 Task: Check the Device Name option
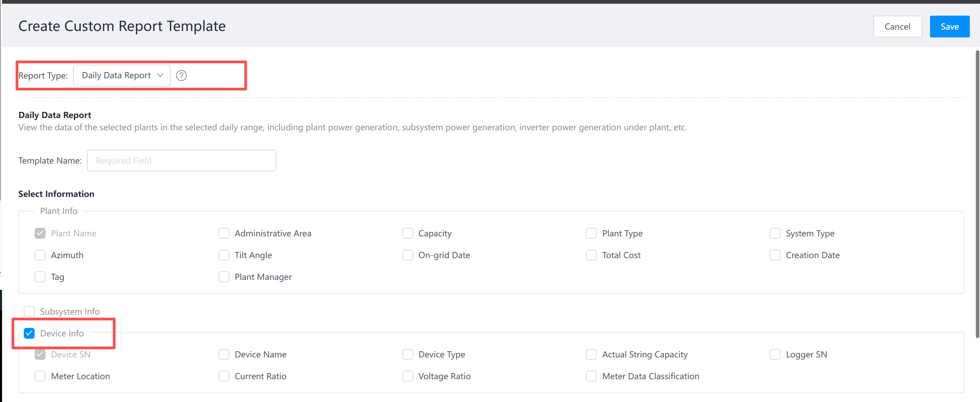(x=224, y=354)
